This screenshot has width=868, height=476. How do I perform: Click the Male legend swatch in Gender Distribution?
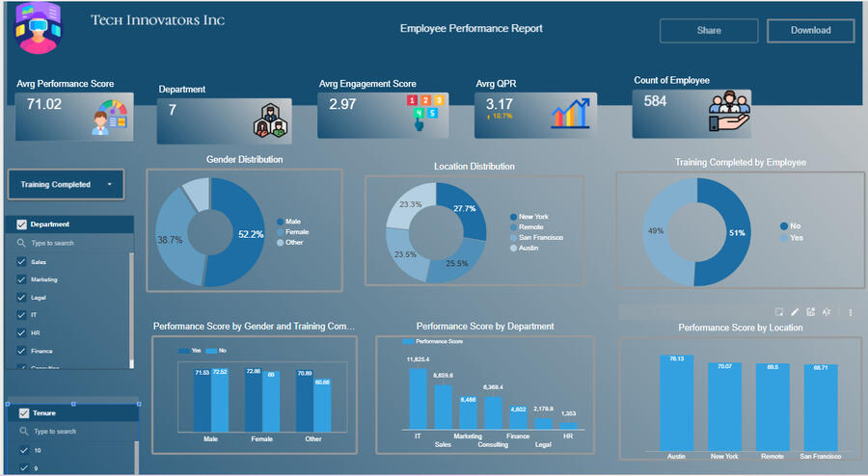click(280, 222)
